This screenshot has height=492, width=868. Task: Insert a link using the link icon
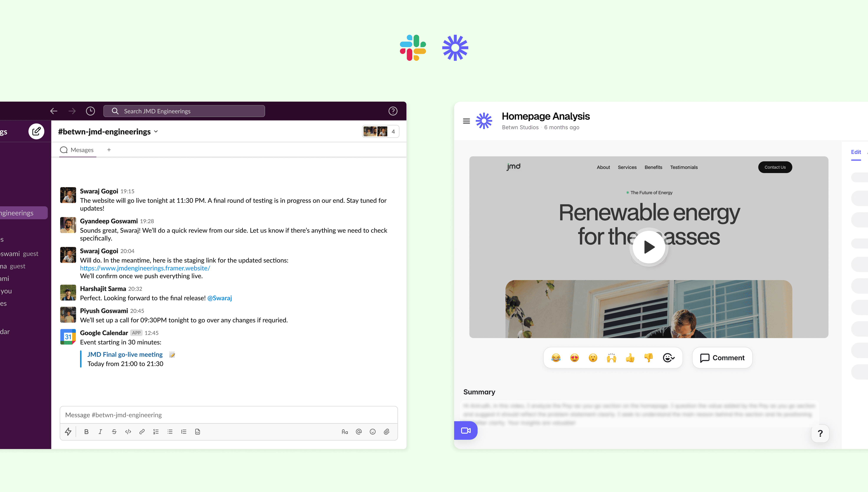click(x=142, y=431)
